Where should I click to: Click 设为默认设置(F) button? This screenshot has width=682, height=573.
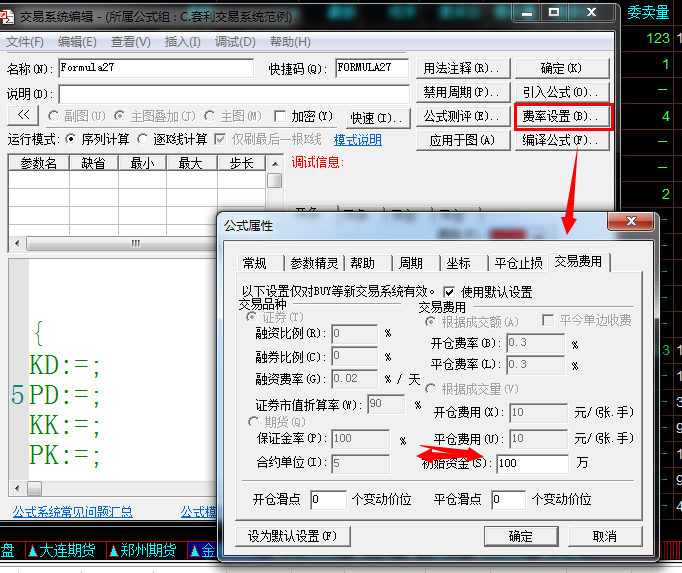293,536
